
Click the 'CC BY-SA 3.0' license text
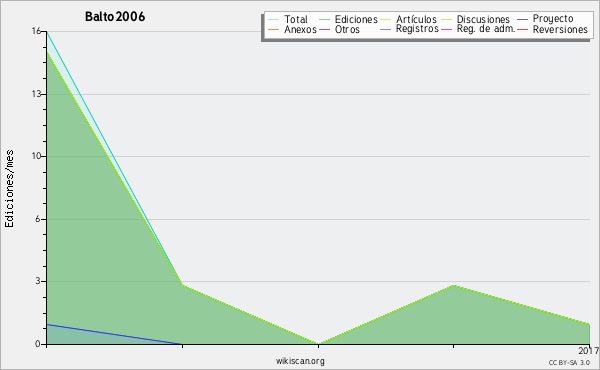point(569,363)
